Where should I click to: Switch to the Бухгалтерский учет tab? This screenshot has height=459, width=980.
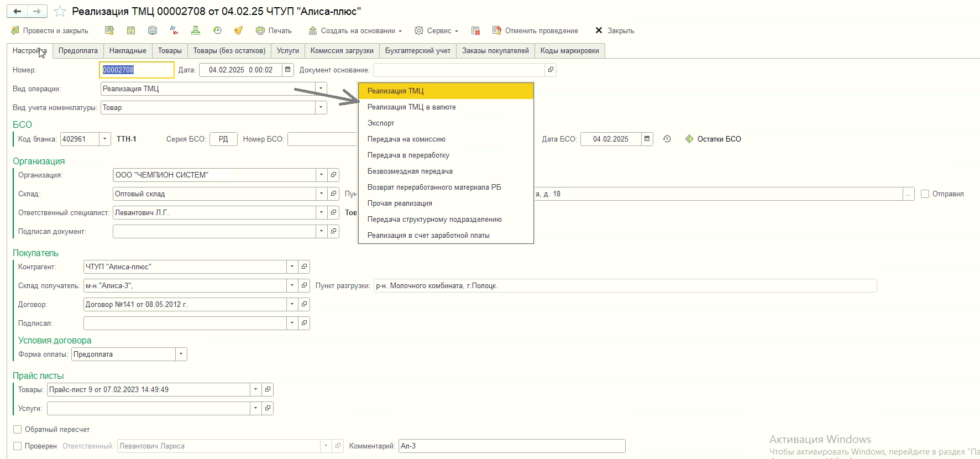(418, 50)
